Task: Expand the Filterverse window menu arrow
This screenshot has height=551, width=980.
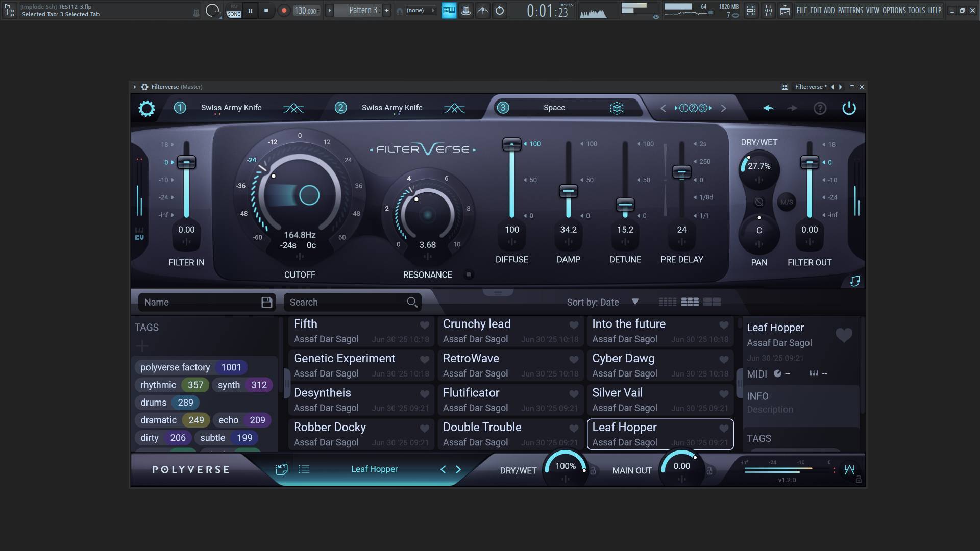Action: tap(135, 87)
